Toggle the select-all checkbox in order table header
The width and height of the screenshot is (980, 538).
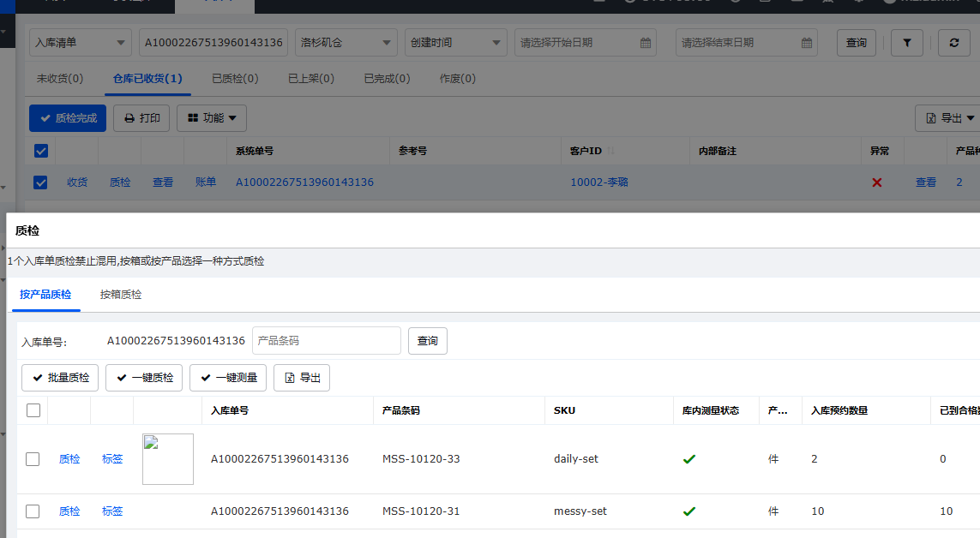click(x=40, y=151)
